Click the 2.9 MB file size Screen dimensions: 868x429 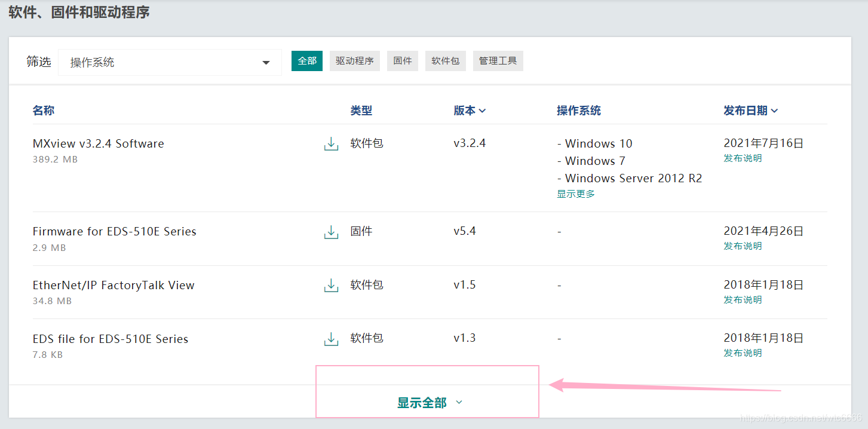[49, 247]
